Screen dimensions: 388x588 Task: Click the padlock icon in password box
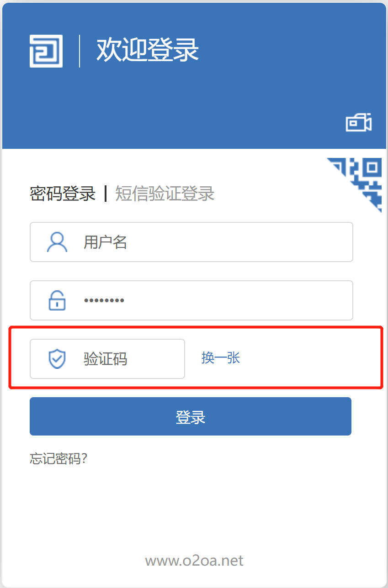(x=57, y=300)
